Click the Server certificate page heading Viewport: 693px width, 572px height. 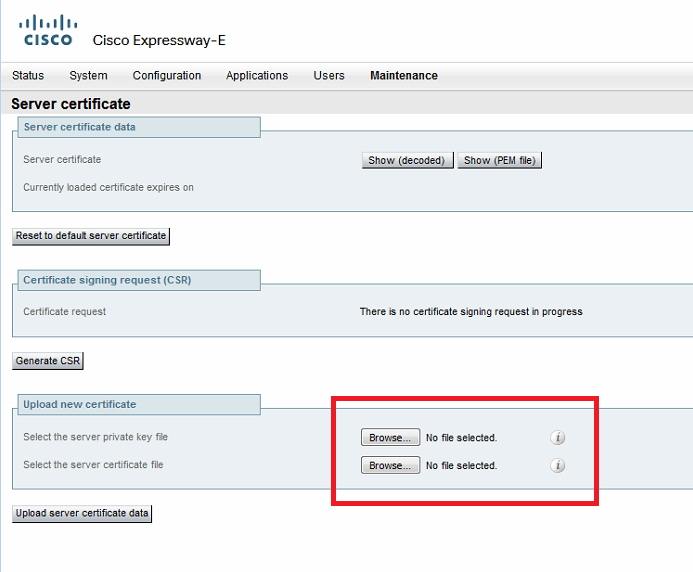coord(71,104)
